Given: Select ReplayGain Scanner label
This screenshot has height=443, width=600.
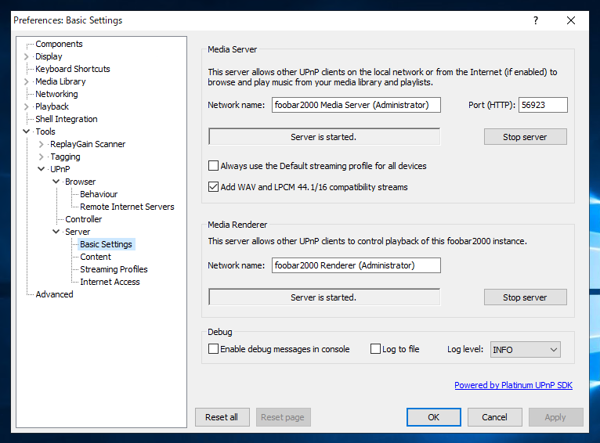Looking at the screenshot, I should (88, 144).
